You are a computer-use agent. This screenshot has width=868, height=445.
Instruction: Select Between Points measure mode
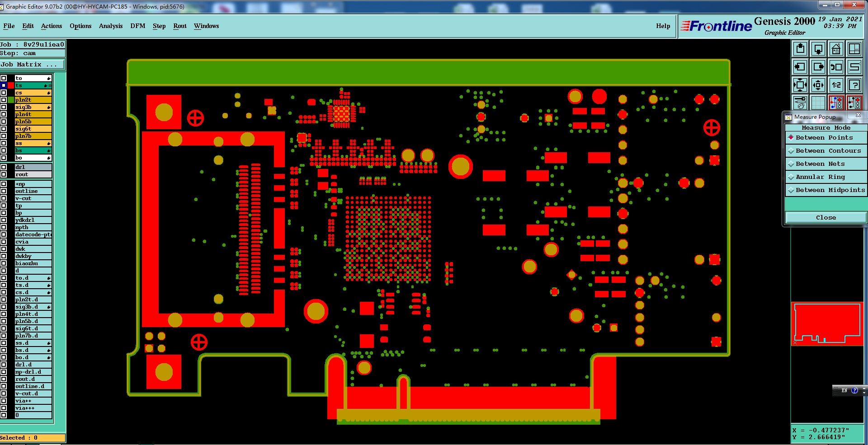click(826, 138)
